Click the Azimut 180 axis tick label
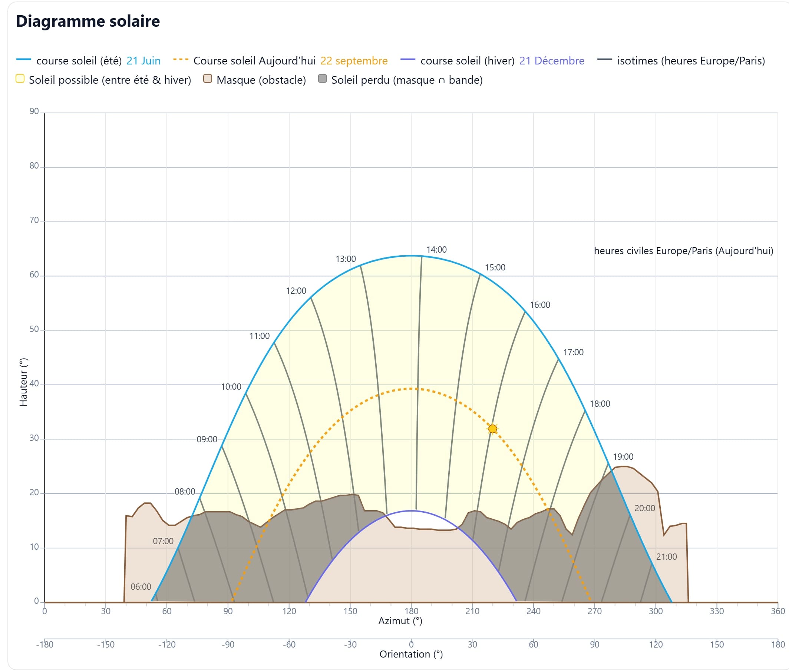This screenshot has height=672, width=789. coord(411,611)
